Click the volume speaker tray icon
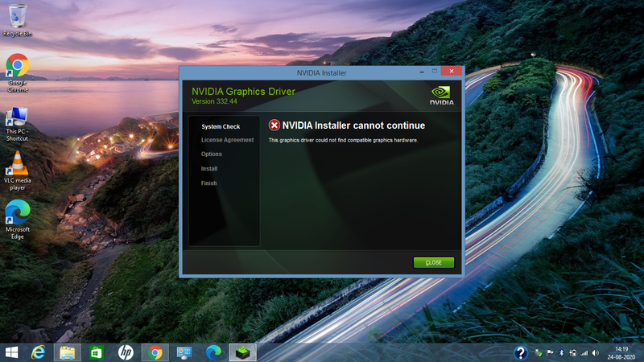The image size is (644, 362). pos(596,353)
